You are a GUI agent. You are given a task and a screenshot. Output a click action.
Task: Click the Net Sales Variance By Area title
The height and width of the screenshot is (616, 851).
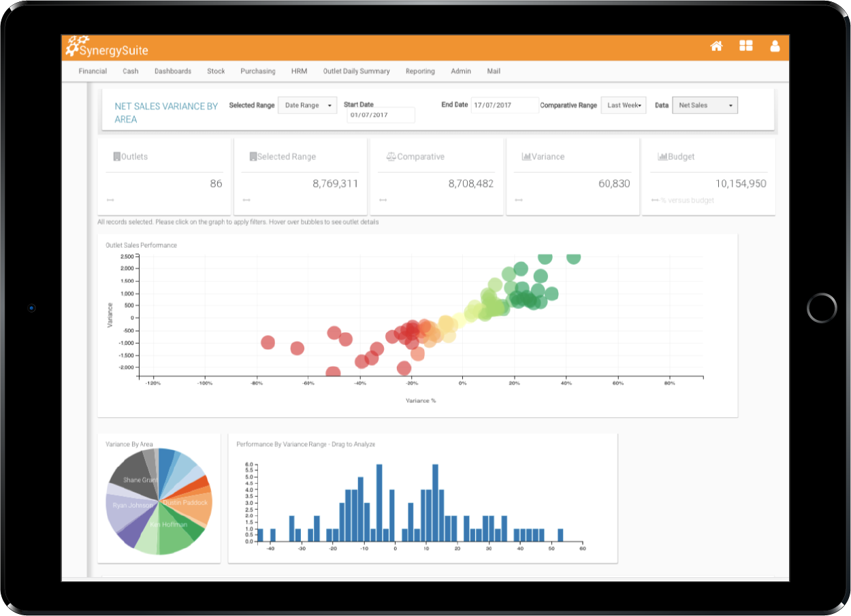click(x=166, y=112)
